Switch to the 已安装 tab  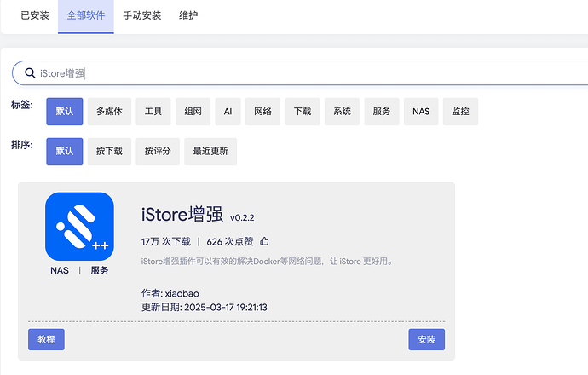tap(34, 15)
